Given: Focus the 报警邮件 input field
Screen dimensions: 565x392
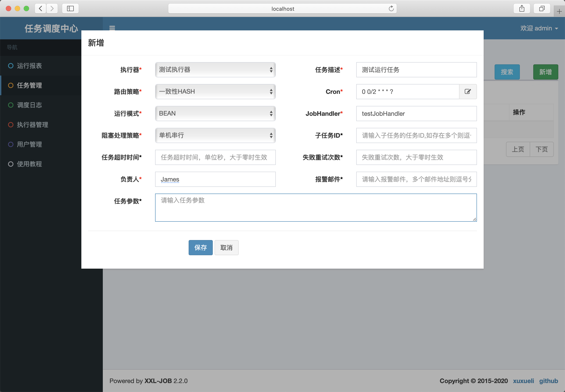Looking at the screenshot, I should tap(416, 179).
